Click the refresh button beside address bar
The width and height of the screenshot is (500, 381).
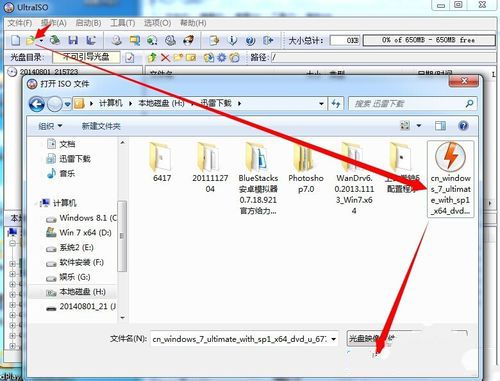(x=336, y=104)
